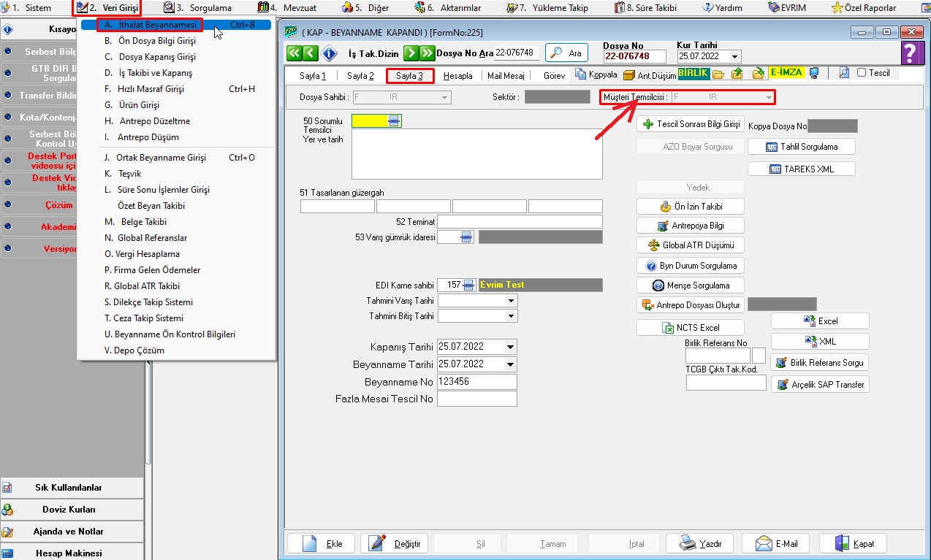Click lookup button beside EDI Karne sahibi
The image size is (931, 560).
[468, 285]
